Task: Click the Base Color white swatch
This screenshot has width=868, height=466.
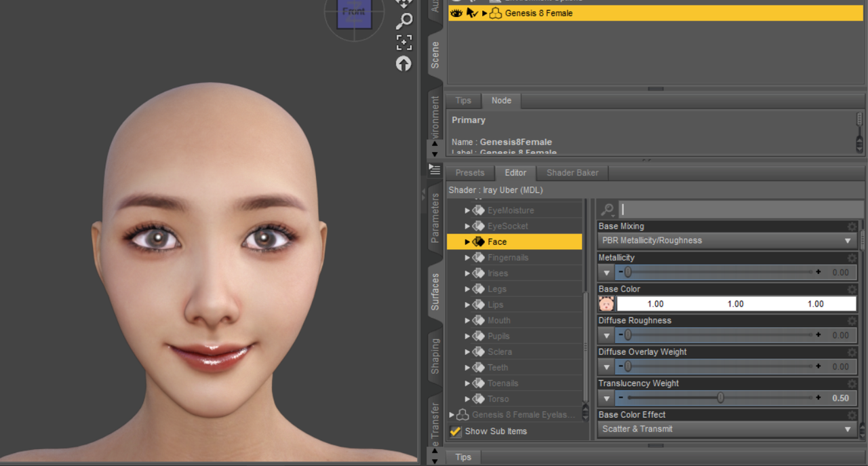Action: [x=736, y=304]
